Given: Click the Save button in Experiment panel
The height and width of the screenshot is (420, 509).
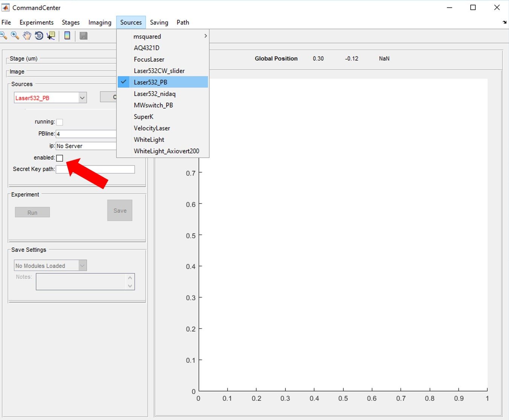Looking at the screenshot, I should [x=120, y=210].
